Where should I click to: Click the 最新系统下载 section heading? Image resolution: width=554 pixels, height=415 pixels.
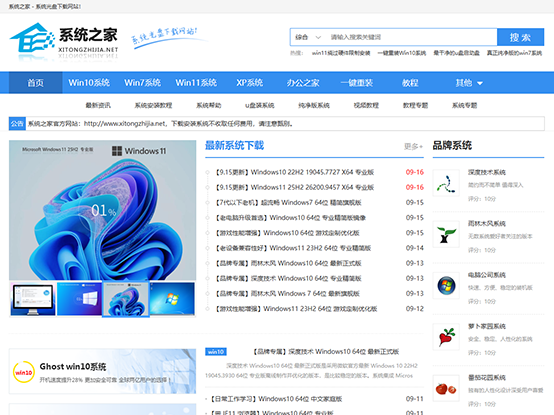[235, 146]
